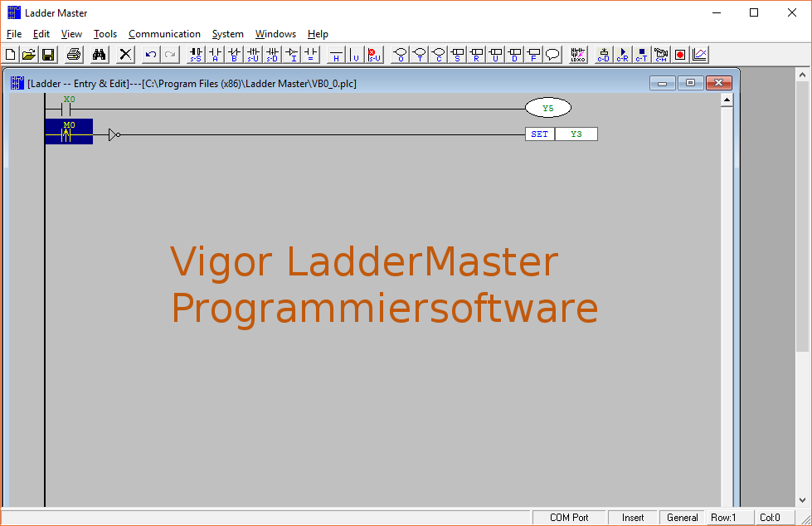
Task: Click the LDXO ladder conversion icon
Action: [x=578, y=55]
